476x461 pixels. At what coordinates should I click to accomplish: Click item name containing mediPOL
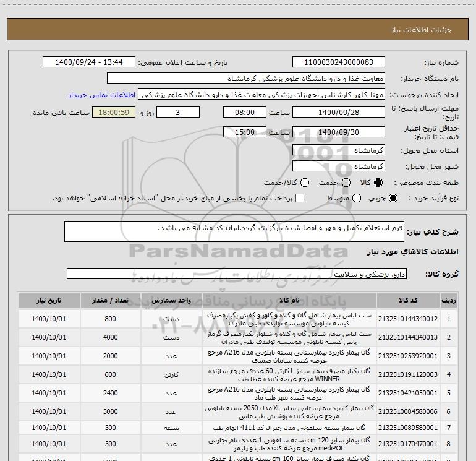289,444
